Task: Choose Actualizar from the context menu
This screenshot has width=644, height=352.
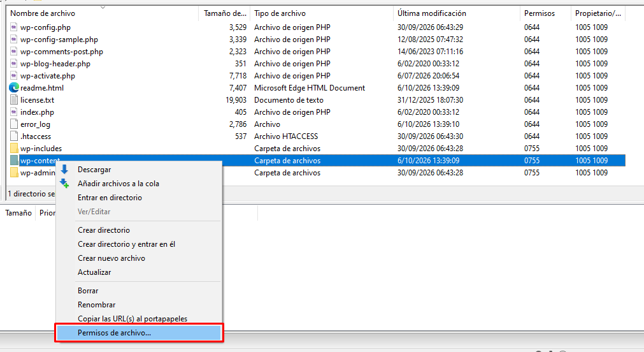Action: click(x=94, y=272)
